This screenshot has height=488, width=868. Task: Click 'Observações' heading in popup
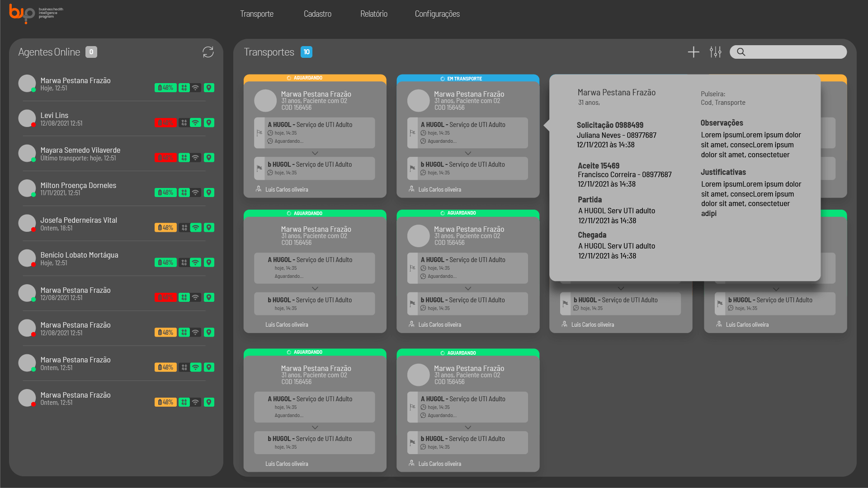(x=722, y=123)
